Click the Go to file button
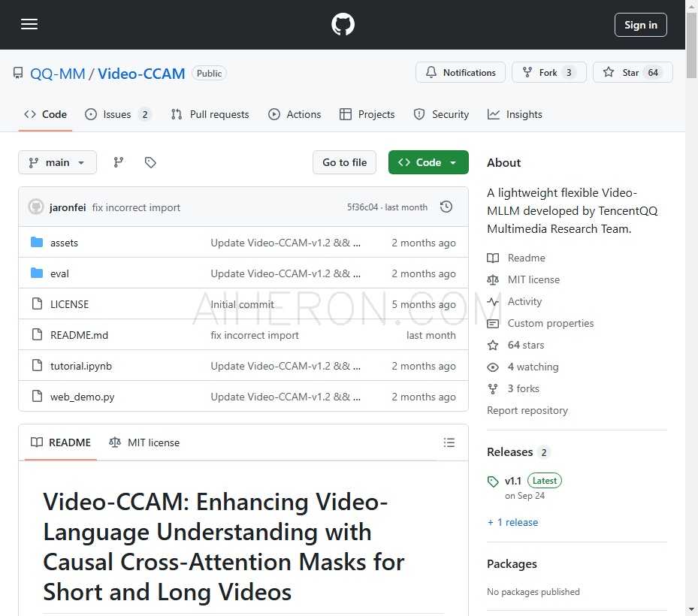The height and width of the screenshot is (616, 698). (x=345, y=162)
